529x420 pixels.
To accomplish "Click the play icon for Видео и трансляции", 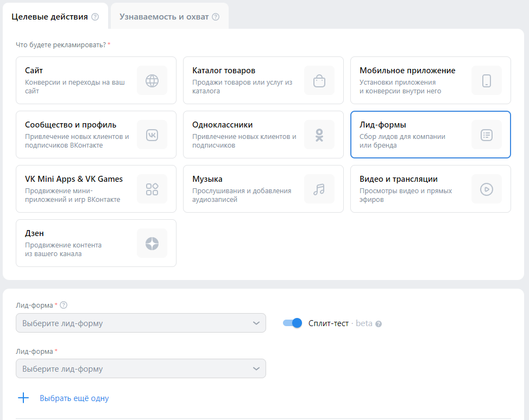I will click(x=487, y=189).
